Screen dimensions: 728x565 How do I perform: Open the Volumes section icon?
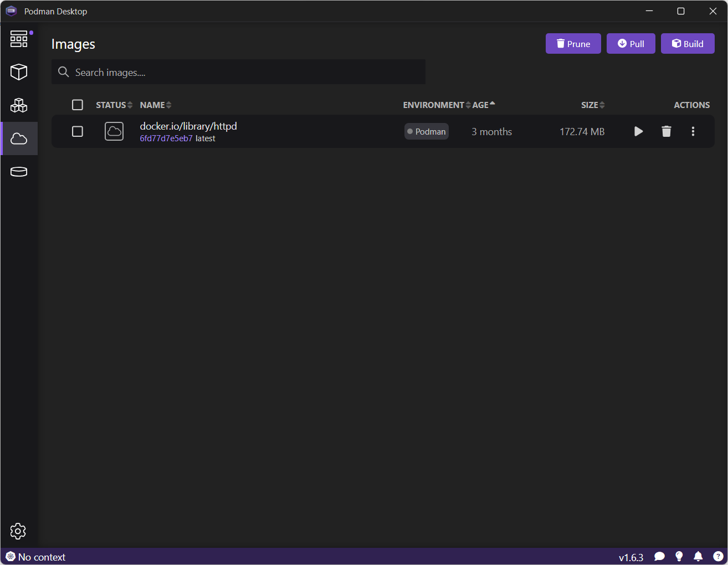19,172
